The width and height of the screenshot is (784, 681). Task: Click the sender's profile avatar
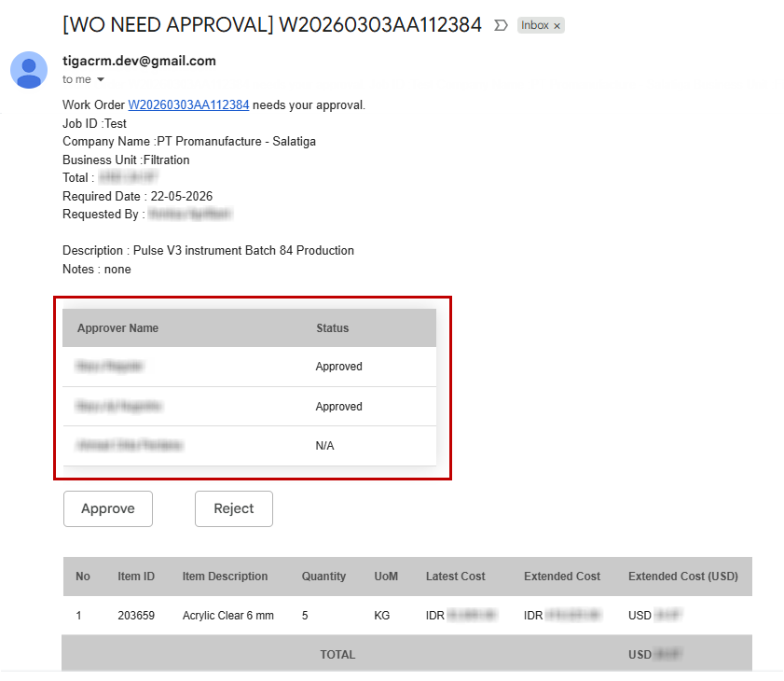[x=29, y=70]
